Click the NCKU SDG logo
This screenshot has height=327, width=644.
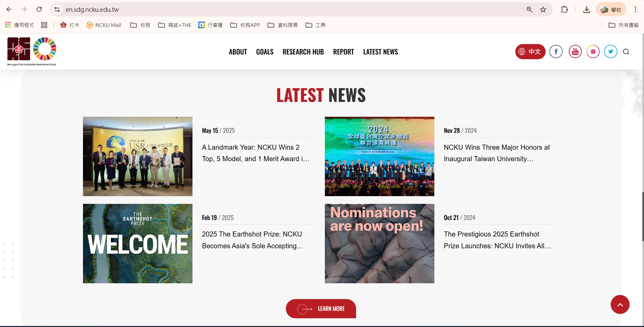coord(32,51)
